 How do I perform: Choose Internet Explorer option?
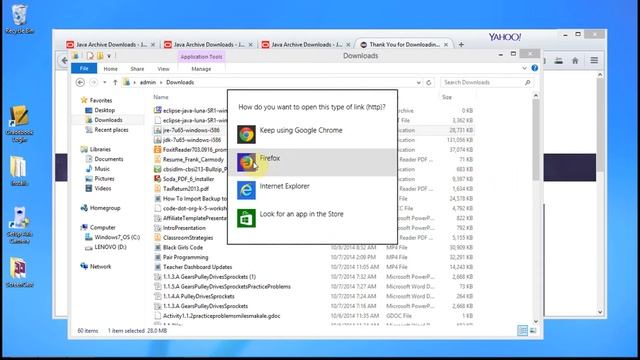[312, 190]
